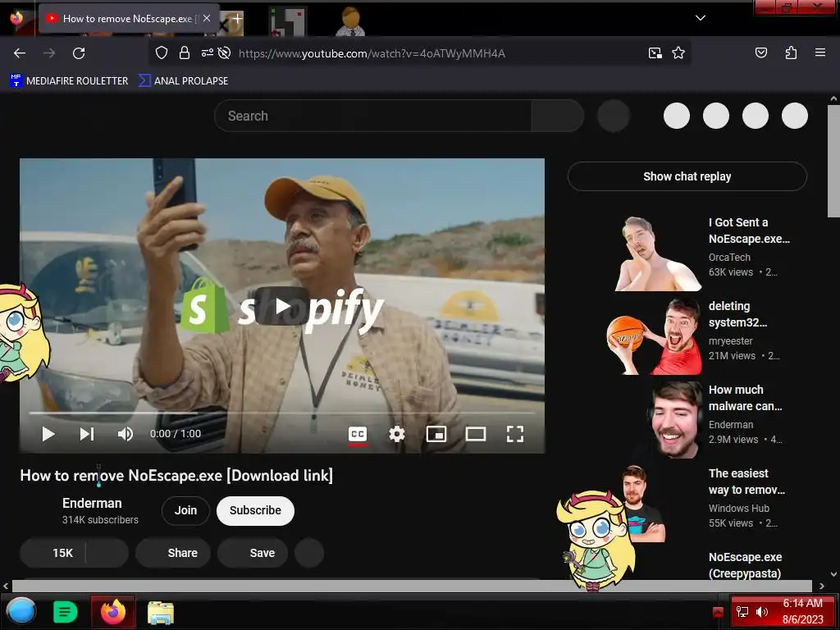Switch to theater mode
840x630 pixels.
point(476,434)
